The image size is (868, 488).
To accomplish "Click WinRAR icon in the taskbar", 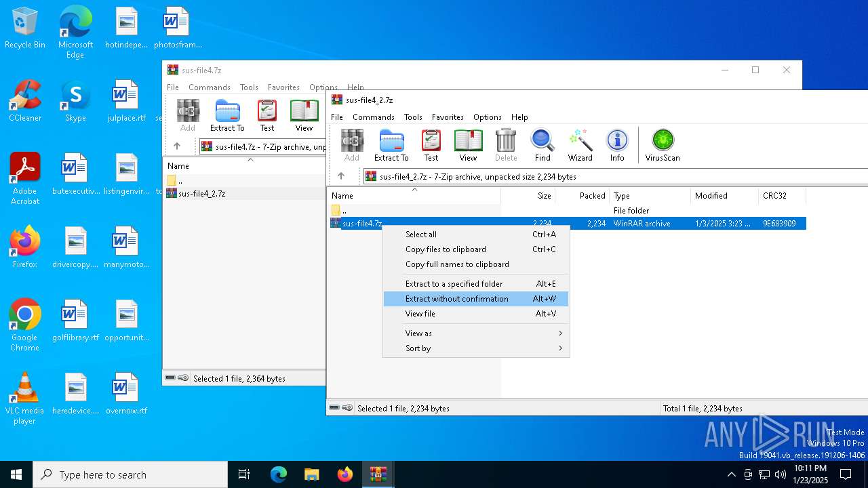I will tap(378, 474).
